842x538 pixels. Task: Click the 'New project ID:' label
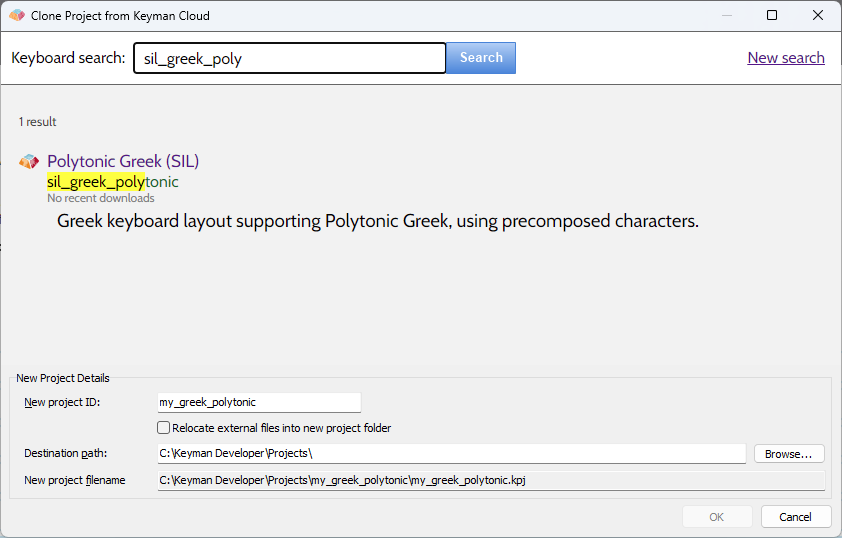coord(62,402)
